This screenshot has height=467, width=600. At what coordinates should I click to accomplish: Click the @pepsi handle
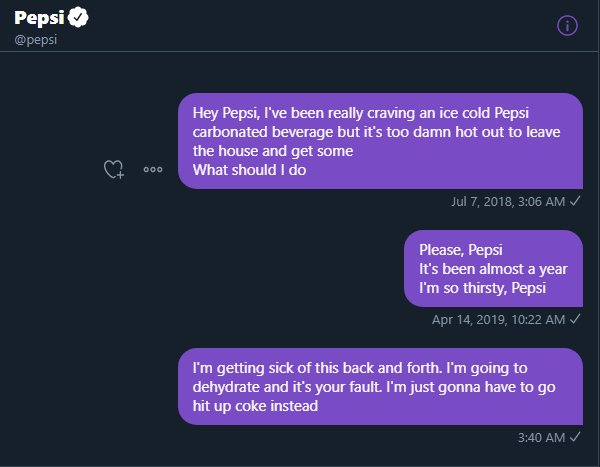tap(37, 39)
